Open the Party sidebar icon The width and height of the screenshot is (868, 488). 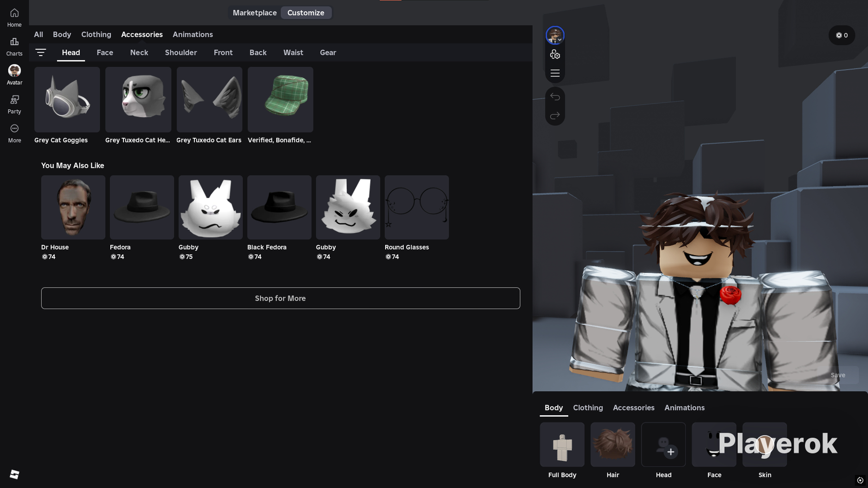pyautogui.click(x=14, y=104)
